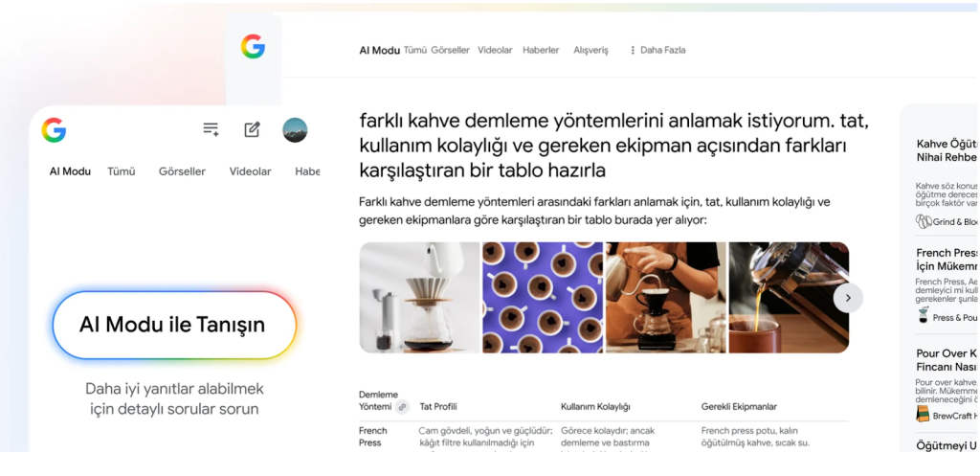980x476 pixels.
Task: Show next images with the carousel arrow
Action: 848,298
